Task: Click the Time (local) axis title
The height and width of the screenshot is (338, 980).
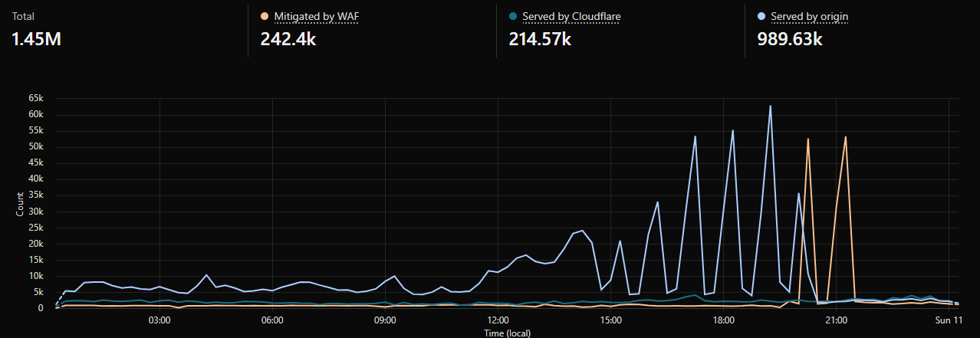Action: pos(507,333)
